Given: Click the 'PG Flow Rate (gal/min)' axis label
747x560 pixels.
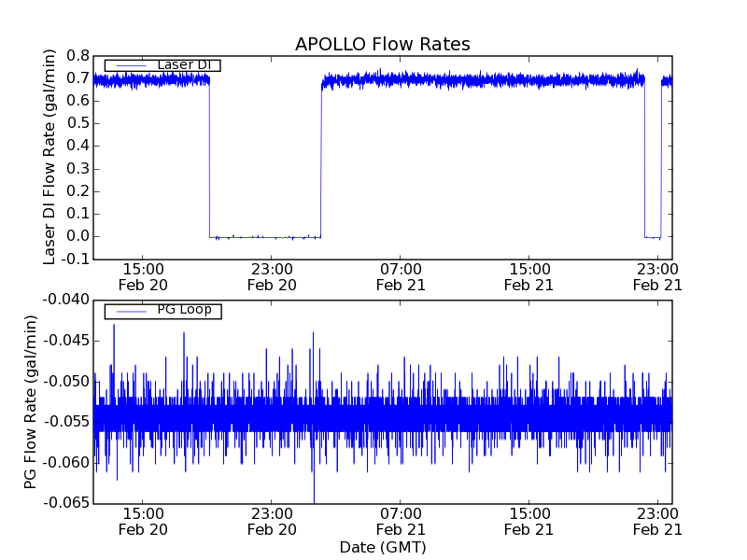Looking at the screenshot, I should (30, 402).
